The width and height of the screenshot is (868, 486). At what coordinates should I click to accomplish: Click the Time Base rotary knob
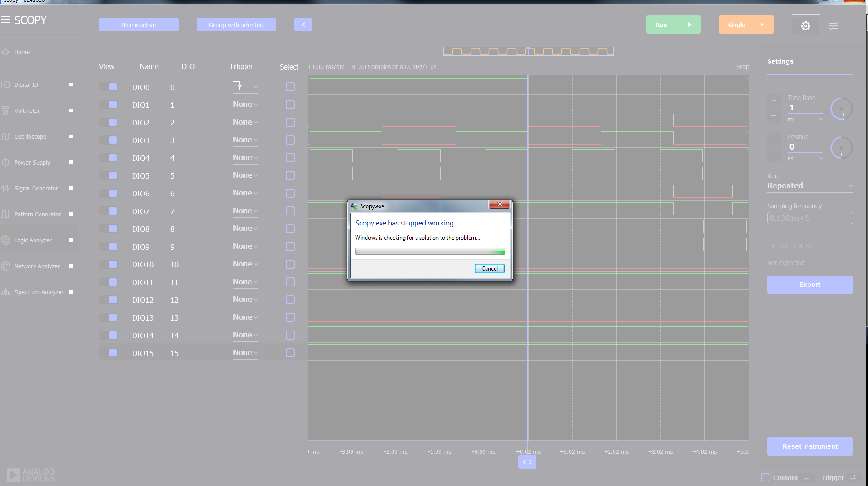841,109
